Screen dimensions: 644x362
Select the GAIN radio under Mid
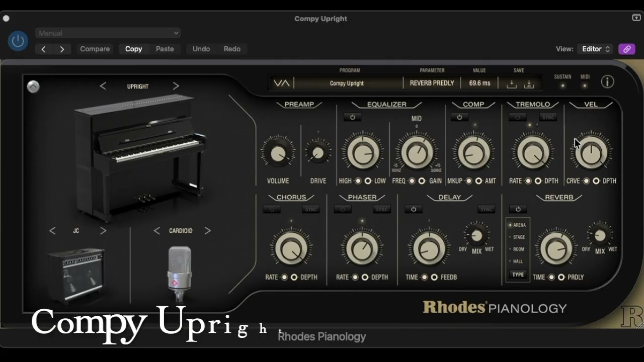click(422, 181)
